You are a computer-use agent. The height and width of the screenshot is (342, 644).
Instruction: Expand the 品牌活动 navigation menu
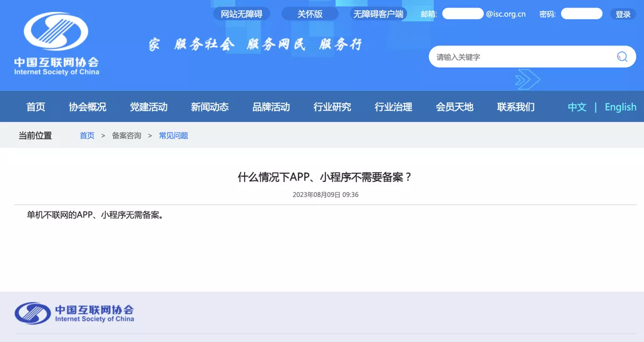[271, 107]
